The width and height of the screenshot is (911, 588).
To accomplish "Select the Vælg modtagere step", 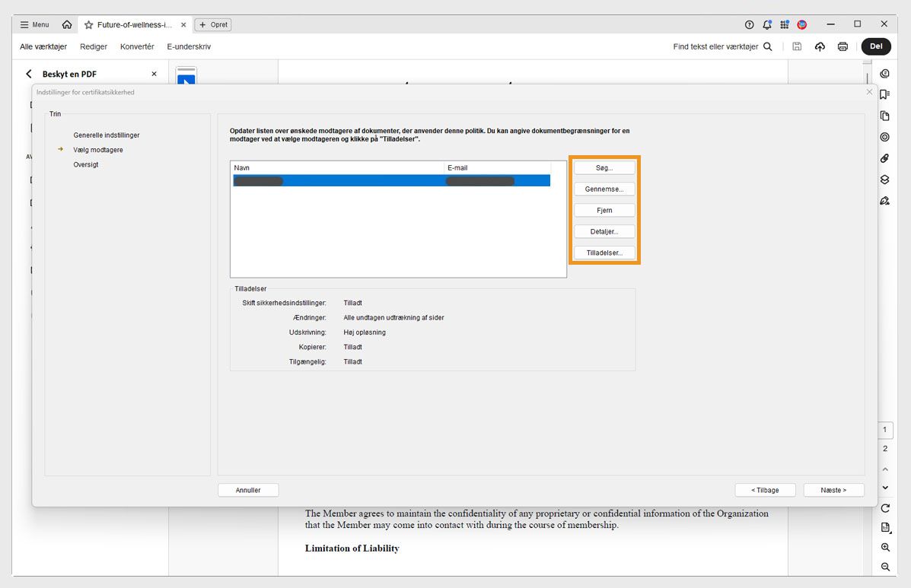I will coord(98,150).
